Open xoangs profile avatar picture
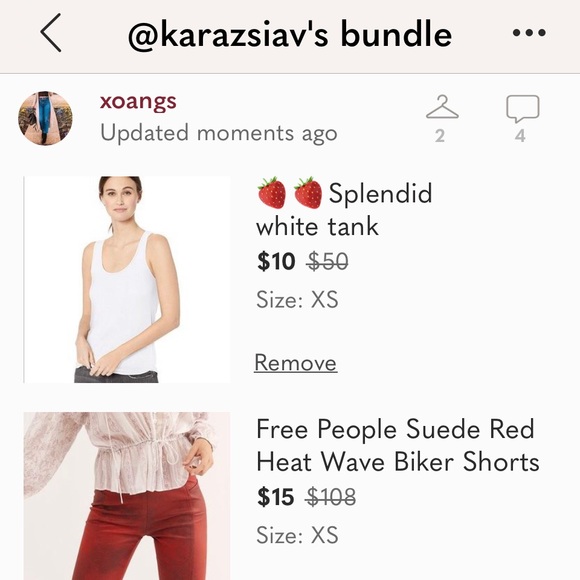Viewport: 580px width, 580px height. coord(45,118)
